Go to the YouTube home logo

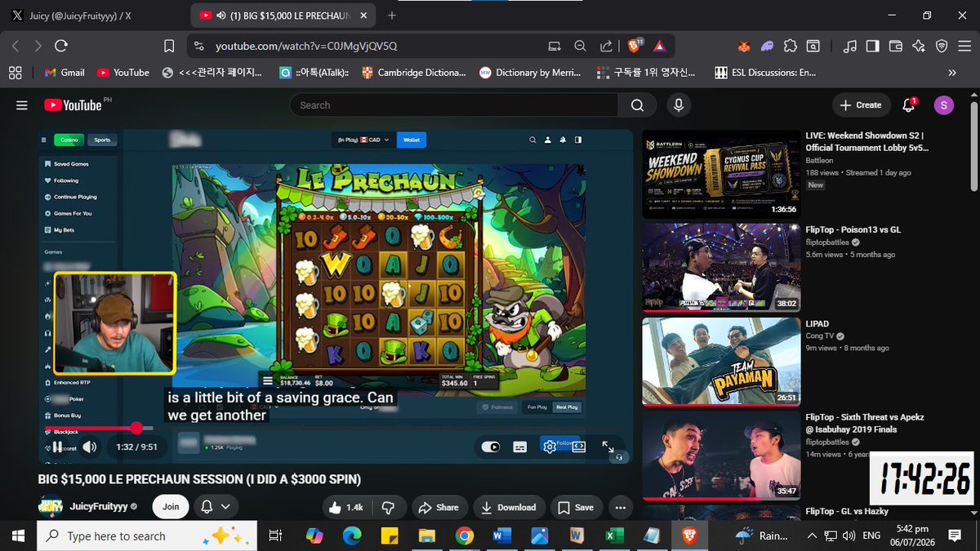(x=73, y=105)
